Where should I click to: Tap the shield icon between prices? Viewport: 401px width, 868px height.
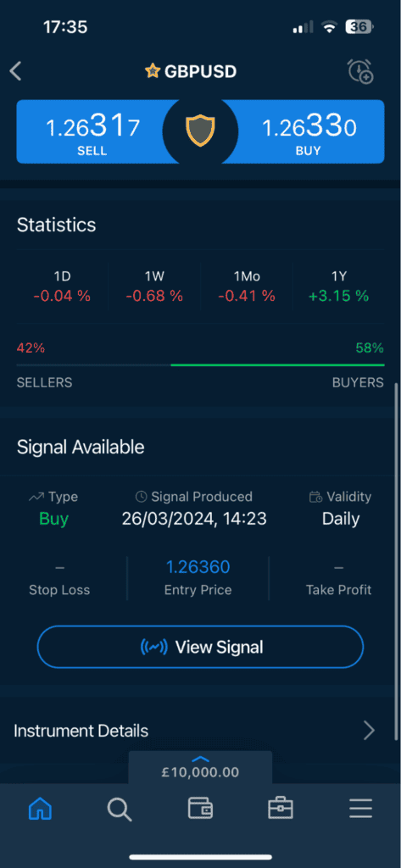[x=200, y=131]
